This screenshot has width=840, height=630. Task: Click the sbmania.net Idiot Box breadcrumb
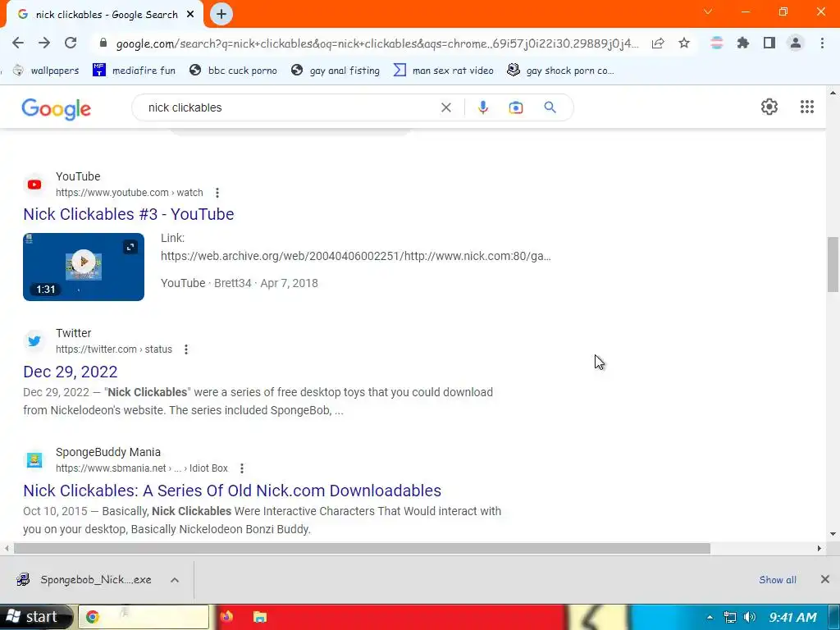coord(141,468)
